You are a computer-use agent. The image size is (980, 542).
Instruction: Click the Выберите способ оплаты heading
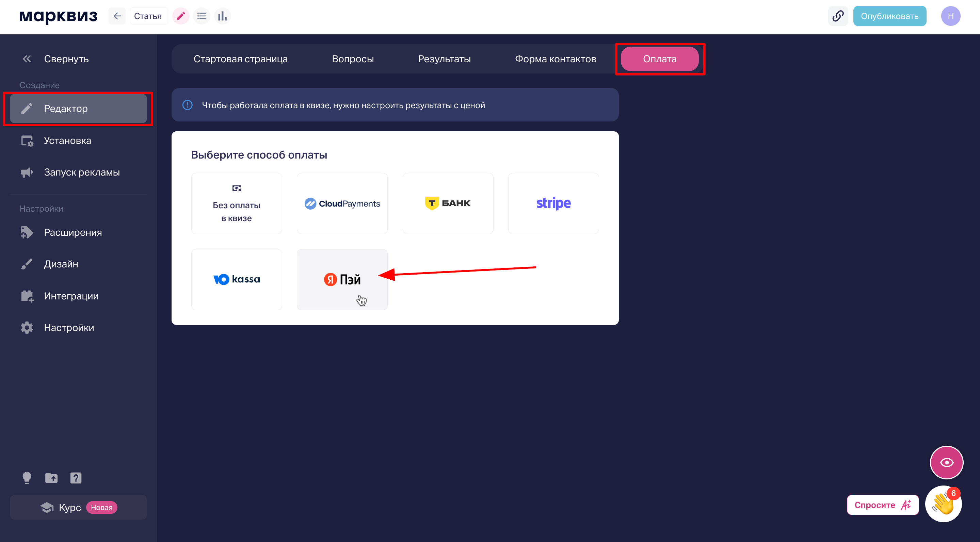coord(259,155)
